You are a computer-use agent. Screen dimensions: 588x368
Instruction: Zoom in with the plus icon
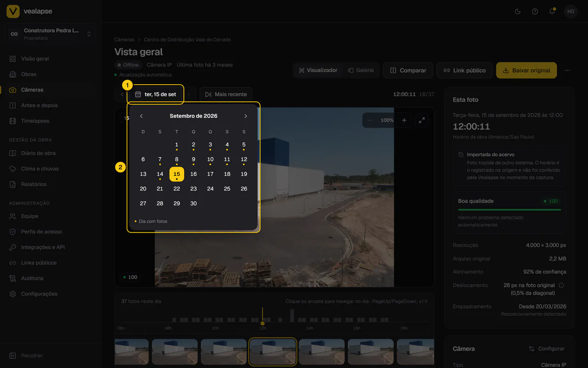(x=404, y=120)
